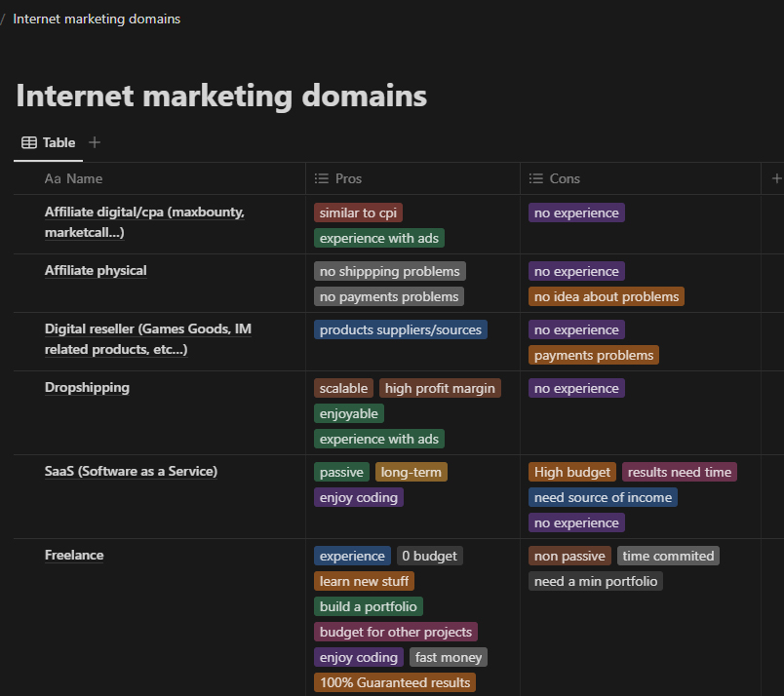This screenshot has height=696, width=784.
Task: Click the Internet marketing domains breadcrumb
Action: tap(97, 19)
